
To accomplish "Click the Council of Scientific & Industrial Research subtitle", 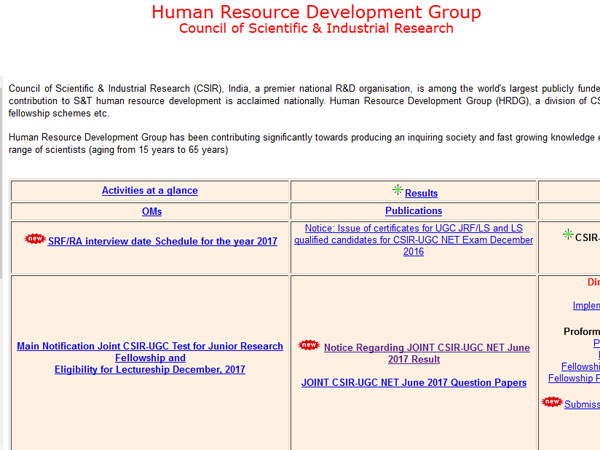I will 316,29.
